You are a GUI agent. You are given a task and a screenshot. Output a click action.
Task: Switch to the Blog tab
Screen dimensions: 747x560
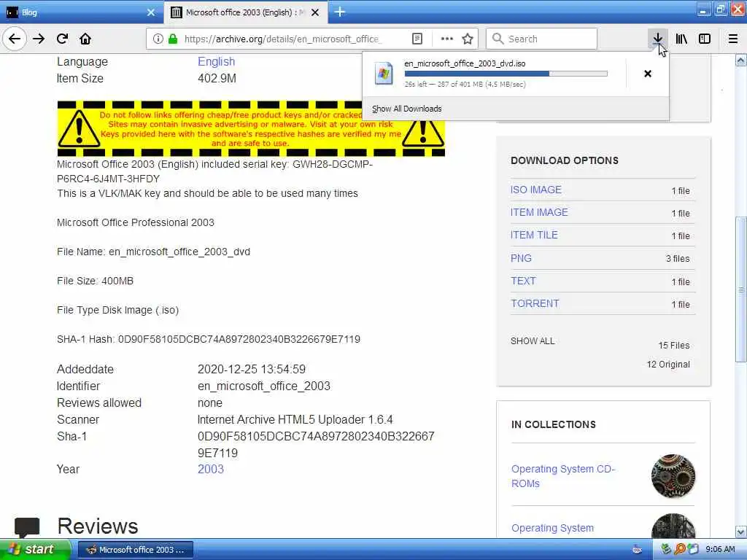coord(82,13)
